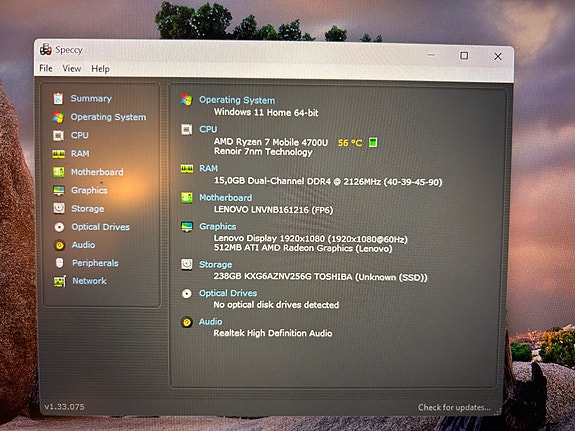
Task: Select the Optical Drives disc sidebar icon
Action: click(x=59, y=227)
